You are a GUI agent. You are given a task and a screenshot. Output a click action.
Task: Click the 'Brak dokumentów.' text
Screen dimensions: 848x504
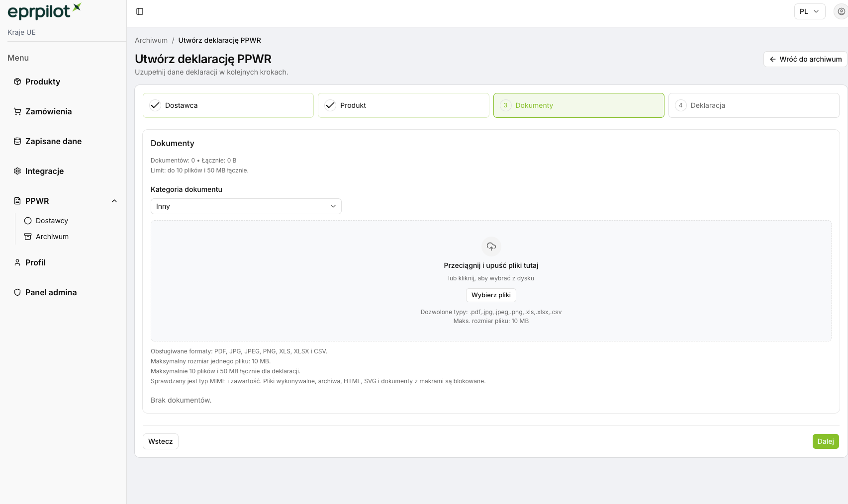pos(181,400)
